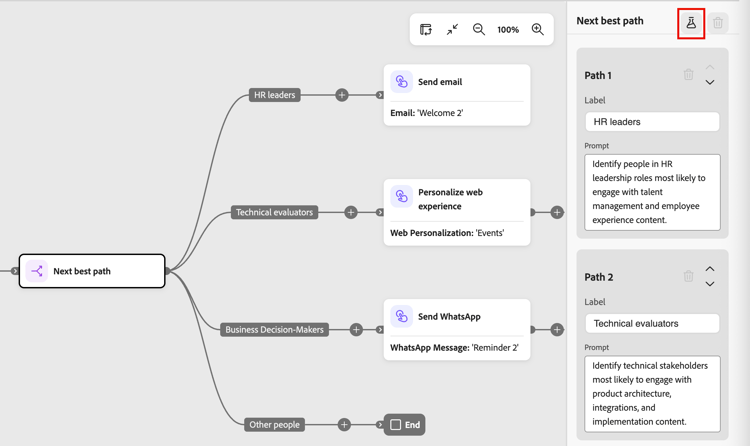Move Path 1 down with its down chevron
Screen dimensions: 750x446
[710, 82]
